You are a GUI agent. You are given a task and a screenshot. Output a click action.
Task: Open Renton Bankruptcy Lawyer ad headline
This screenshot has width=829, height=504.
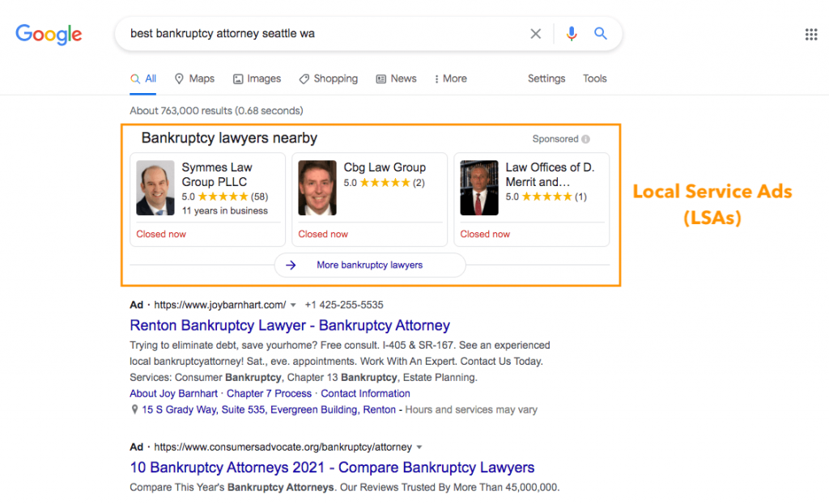(x=289, y=326)
